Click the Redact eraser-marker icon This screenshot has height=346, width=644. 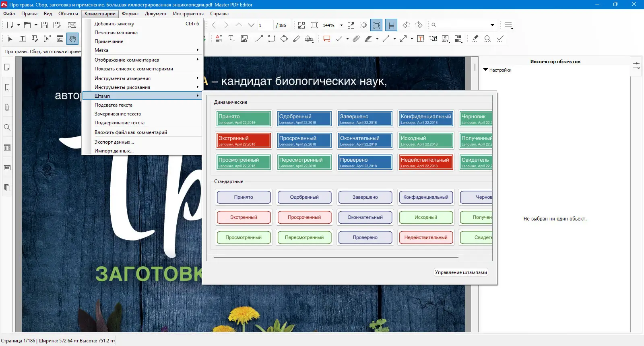click(x=475, y=39)
